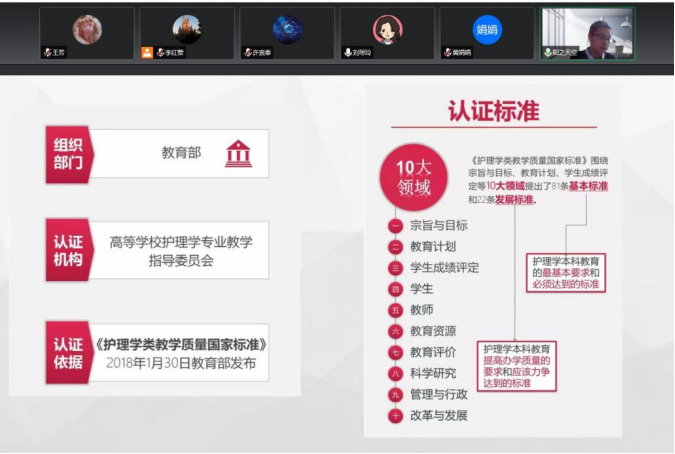
Task: Select 李红赞's participant thumbnail
Action: click(x=187, y=32)
